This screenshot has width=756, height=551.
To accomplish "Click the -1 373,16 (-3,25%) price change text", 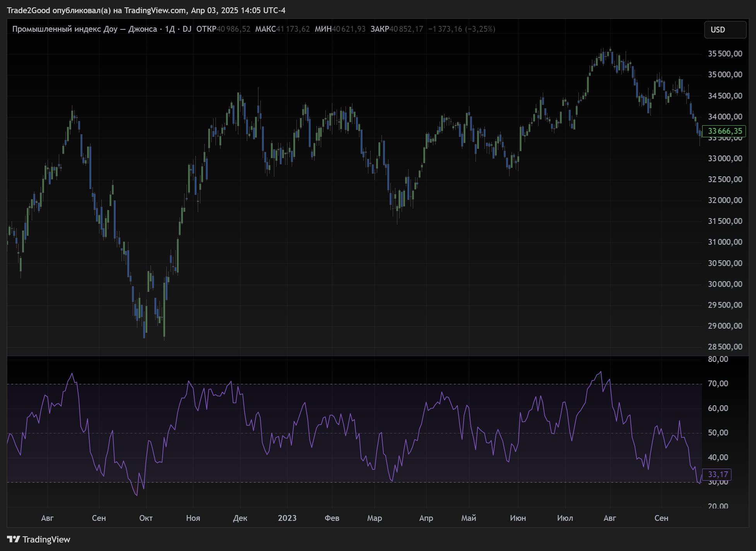I will point(462,29).
